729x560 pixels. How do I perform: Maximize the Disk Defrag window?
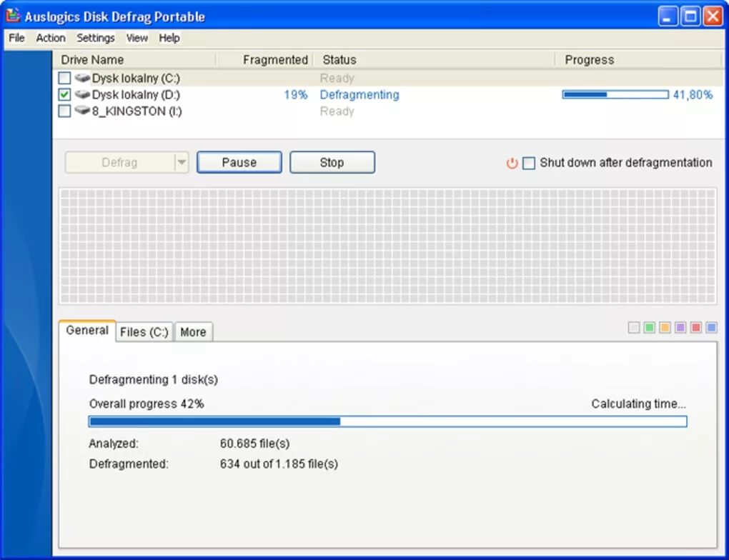click(x=690, y=16)
